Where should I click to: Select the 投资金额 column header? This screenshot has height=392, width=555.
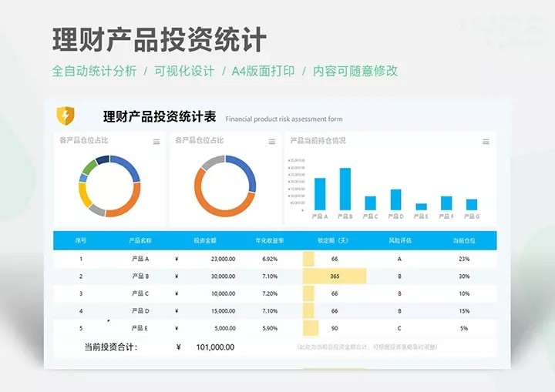(205, 240)
